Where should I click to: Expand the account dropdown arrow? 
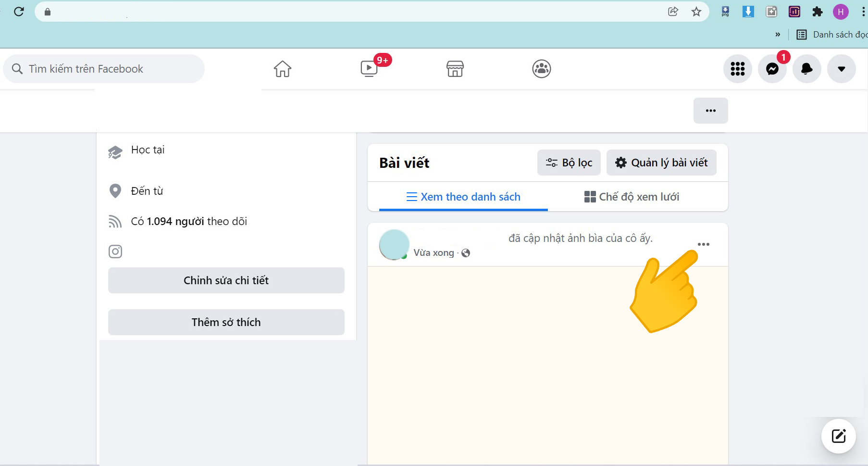[x=841, y=69]
